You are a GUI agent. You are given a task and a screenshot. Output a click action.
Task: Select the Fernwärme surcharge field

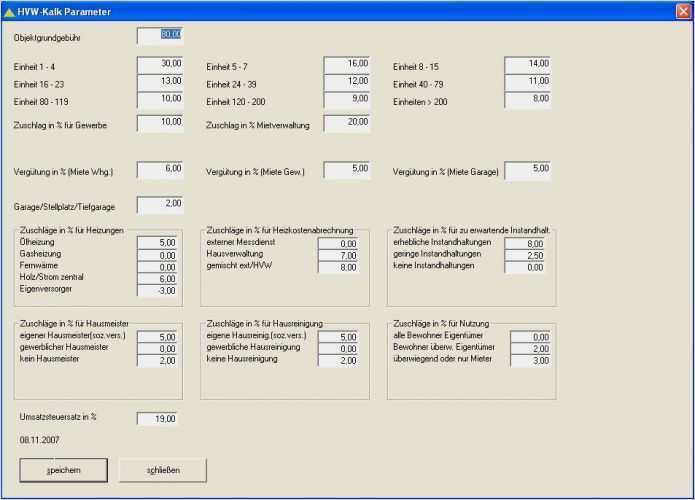pos(157,266)
